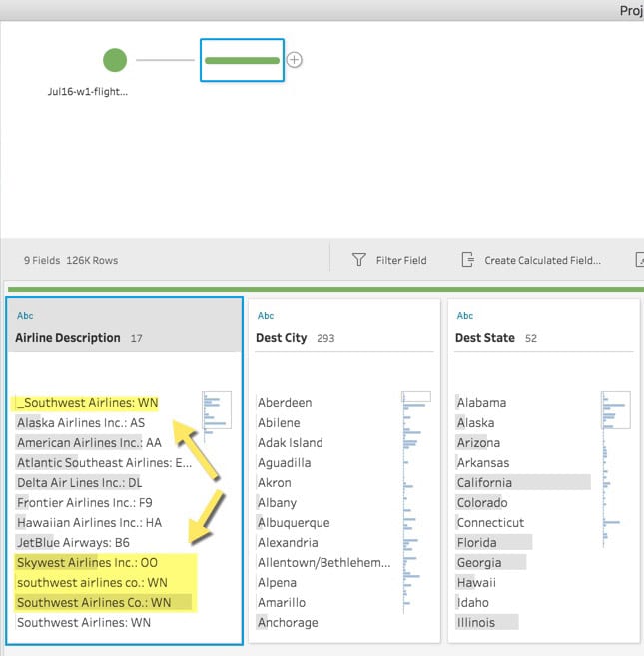Select Florida in Dest State
This screenshot has width=644, height=656.
pos(494,542)
